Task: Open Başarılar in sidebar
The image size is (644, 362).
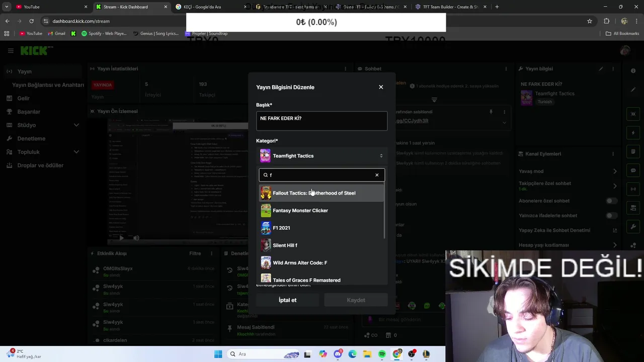Action: pos(28,112)
